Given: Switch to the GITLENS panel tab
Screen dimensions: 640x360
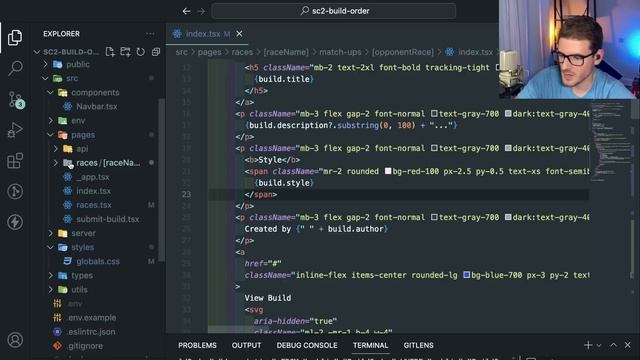Looking at the screenshot, I should point(418,345).
